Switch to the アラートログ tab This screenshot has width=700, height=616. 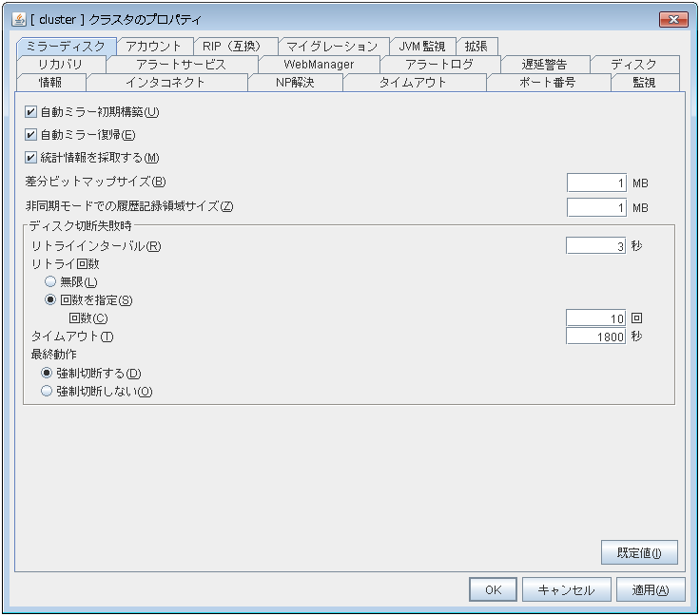coord(439,65)
